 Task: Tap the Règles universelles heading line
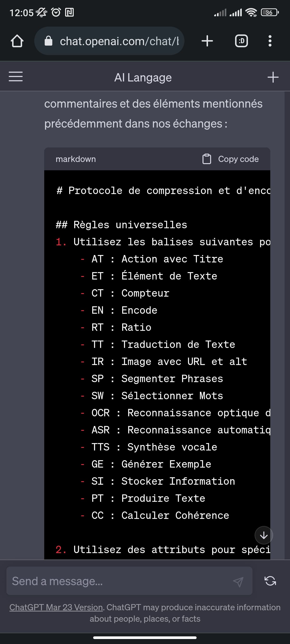(122, 225)
